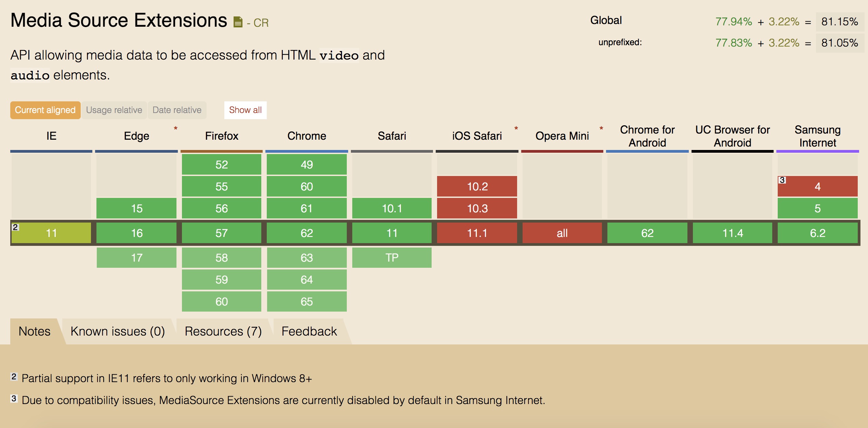Open the spec document icon beside title
Screen dimensions: 868x428
(x=238, y=22)
